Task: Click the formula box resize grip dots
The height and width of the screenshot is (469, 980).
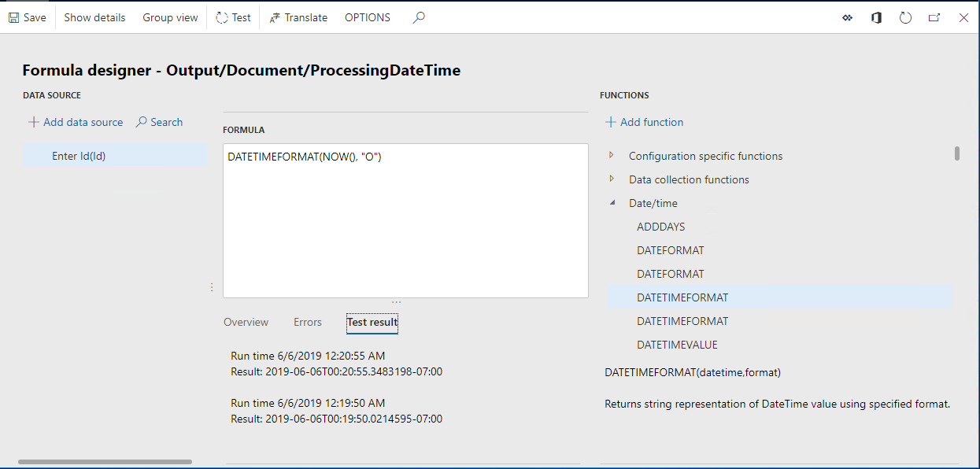Action: click(x=397, y=302)
